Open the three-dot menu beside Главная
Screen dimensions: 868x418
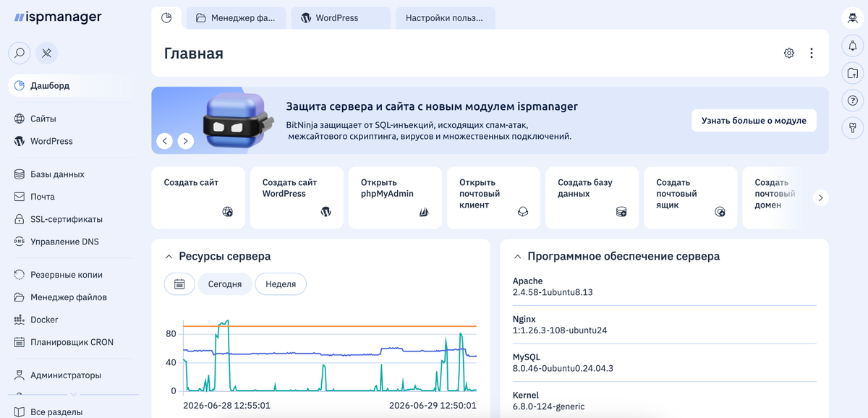(812, 53)
